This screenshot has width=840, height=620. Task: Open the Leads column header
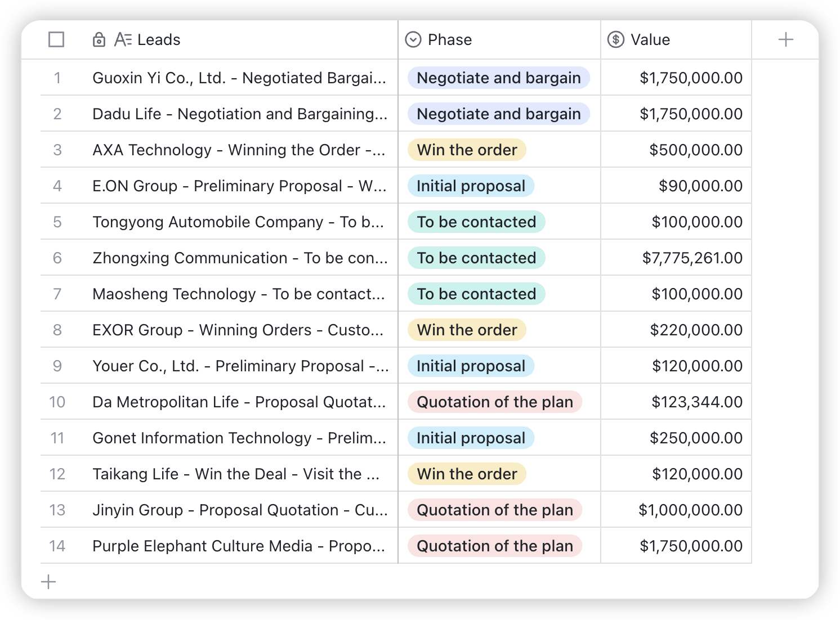tap(159, 39)
